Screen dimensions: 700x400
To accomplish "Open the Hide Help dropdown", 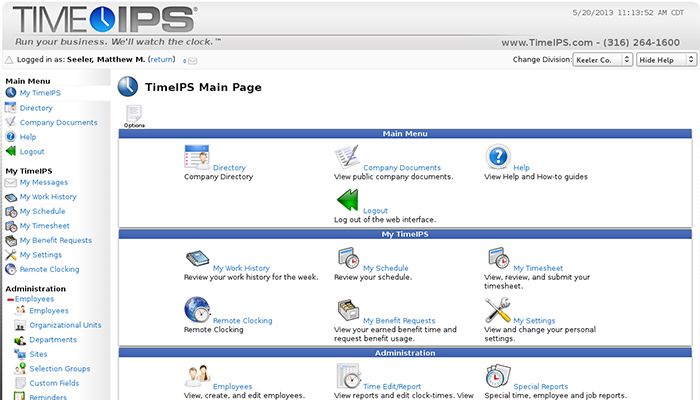I will coord(665,60).
